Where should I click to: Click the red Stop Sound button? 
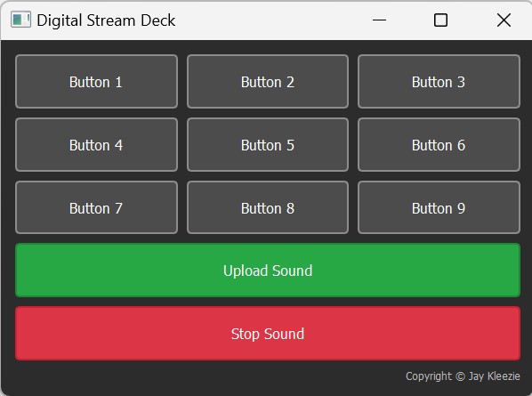coord(268,333)
